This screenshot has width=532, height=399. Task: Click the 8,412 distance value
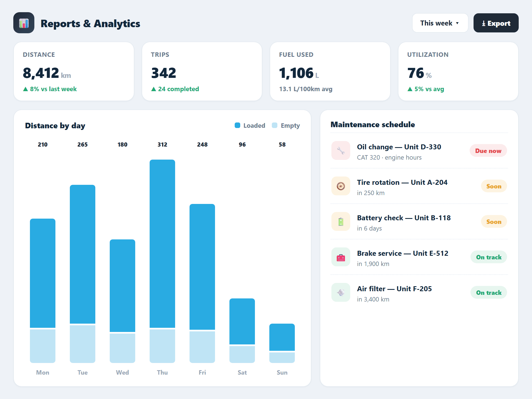point(41,73)
